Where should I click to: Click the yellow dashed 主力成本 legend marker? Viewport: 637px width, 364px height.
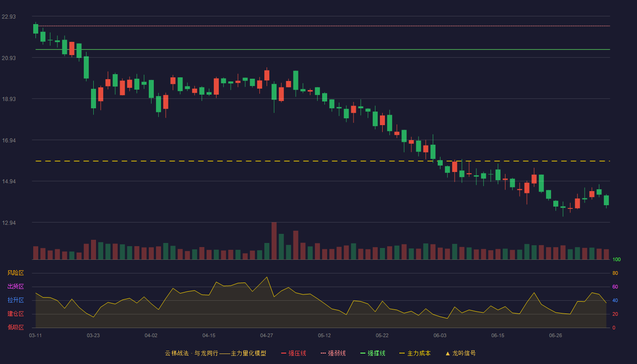[402, 353]
